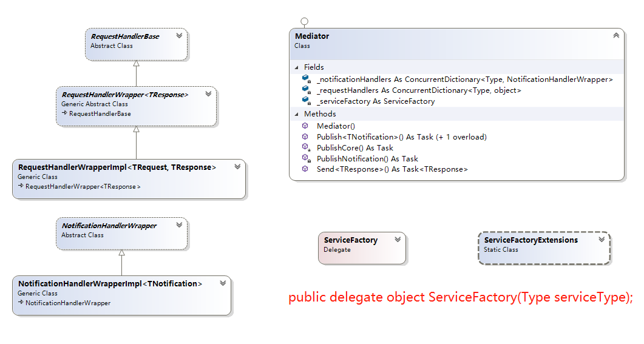
Task: Click the Publish<TNotification> method icon
Action: coord(305,137)
